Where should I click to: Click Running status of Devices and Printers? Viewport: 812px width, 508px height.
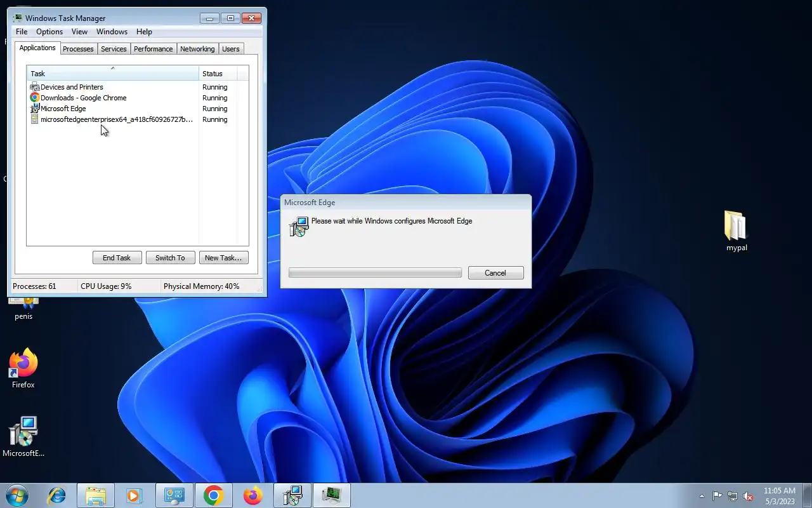coord(215,87)
